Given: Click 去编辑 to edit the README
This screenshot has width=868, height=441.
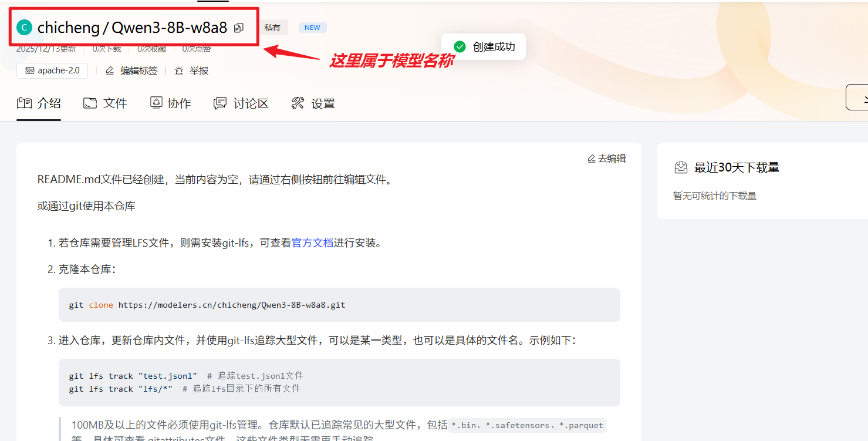Looking at the screenshot, I should [612, 157].
